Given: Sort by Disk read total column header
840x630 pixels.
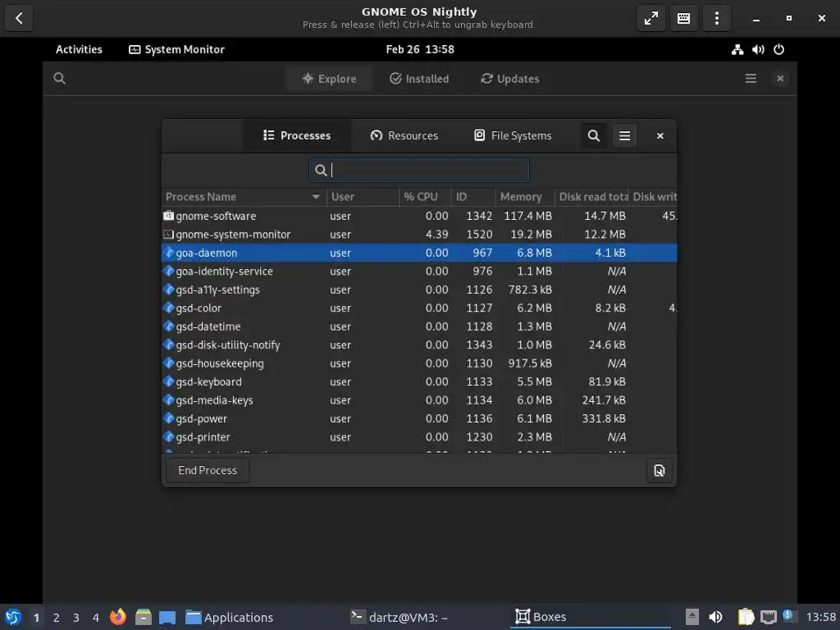Looking at the screenshot, I should [x=591, y=197].
